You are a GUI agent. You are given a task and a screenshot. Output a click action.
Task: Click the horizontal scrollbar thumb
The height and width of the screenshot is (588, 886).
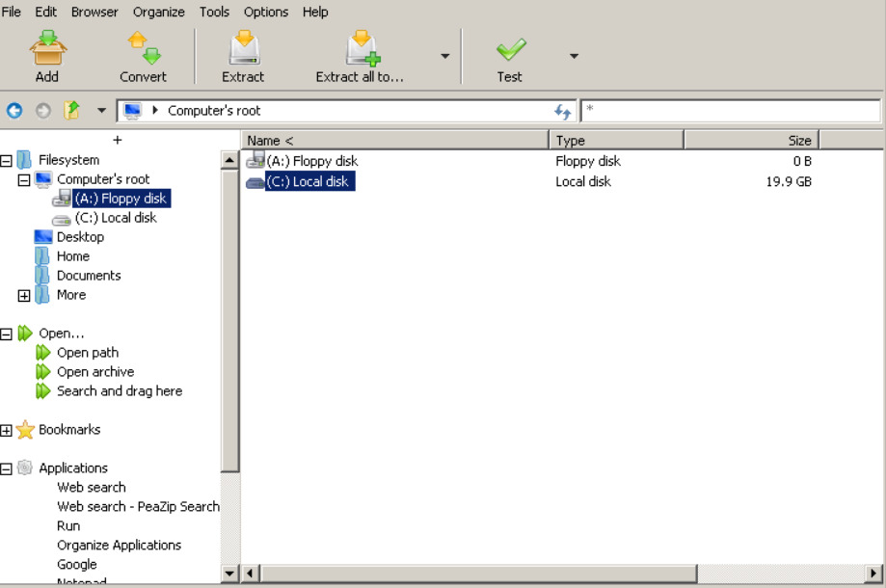[x=478, y=574]
